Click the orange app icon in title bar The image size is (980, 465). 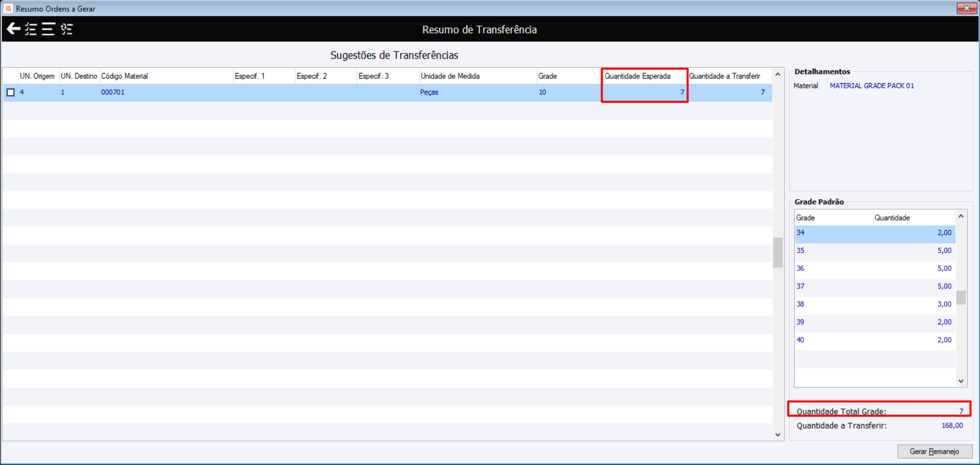[8, 8]
